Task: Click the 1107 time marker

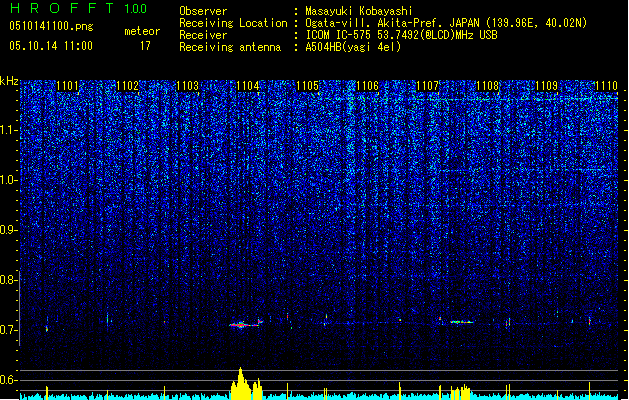Action: click(428, 86)
